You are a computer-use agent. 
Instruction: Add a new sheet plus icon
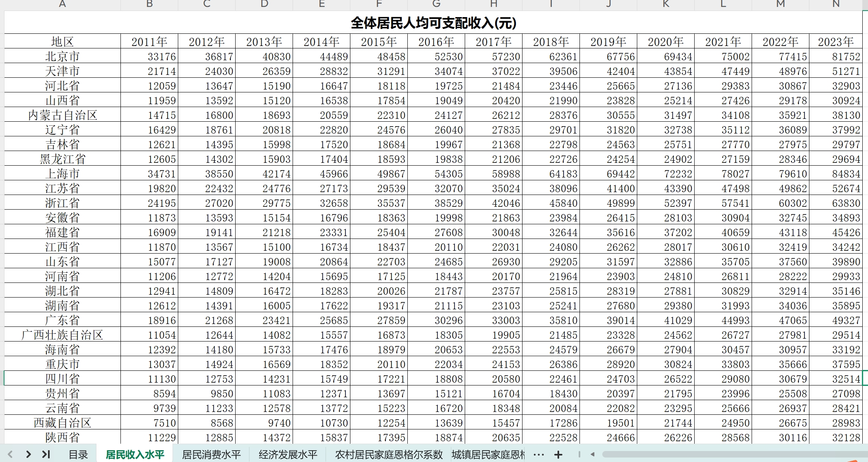(558, 455)
